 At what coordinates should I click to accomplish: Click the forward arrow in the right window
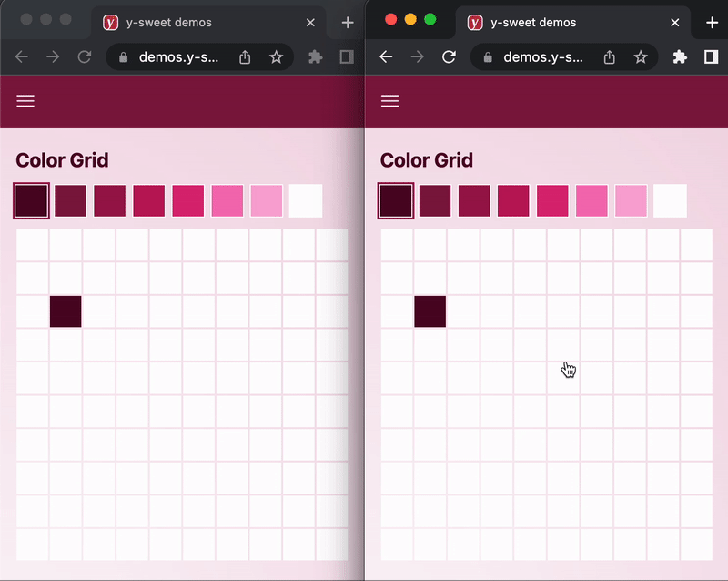417,56
